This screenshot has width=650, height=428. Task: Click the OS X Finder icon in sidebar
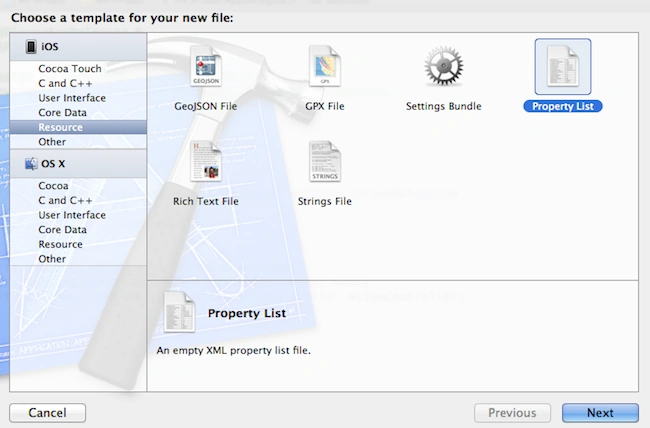click(x=31, y=164)
